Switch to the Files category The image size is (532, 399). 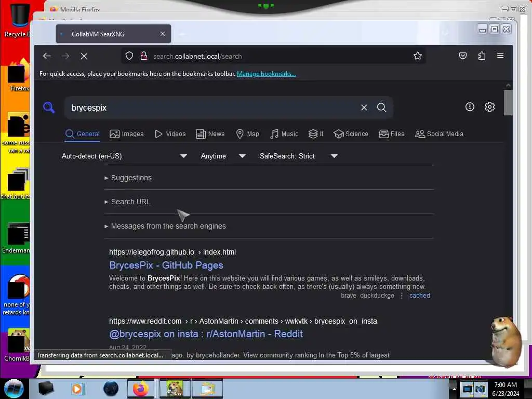pyautogui.click(x=391, y=134)
